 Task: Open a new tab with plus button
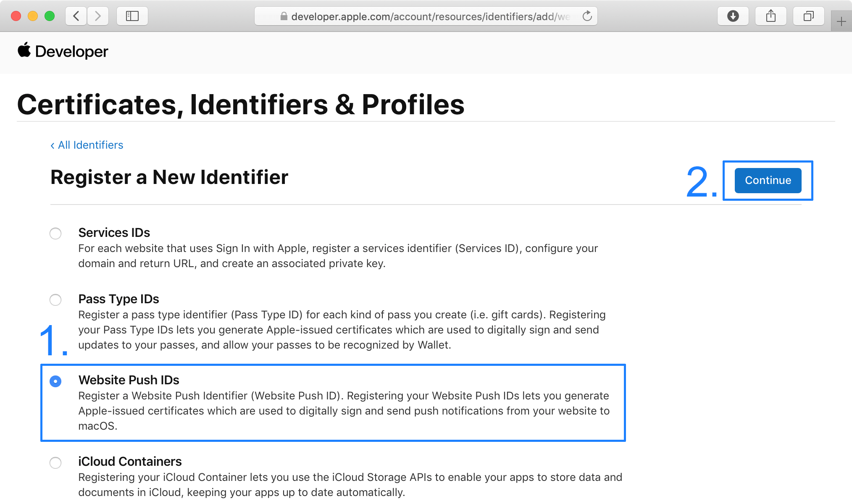(x=841, y=21)
